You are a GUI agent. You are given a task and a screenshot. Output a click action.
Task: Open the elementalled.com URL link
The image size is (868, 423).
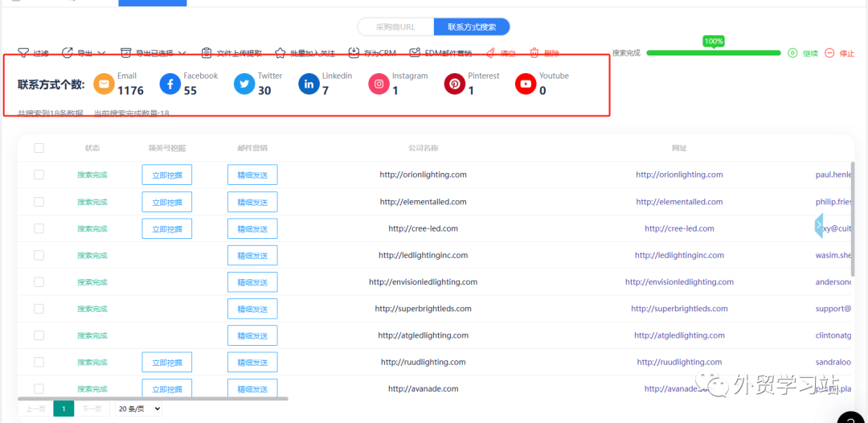click(x=679, y=202)
